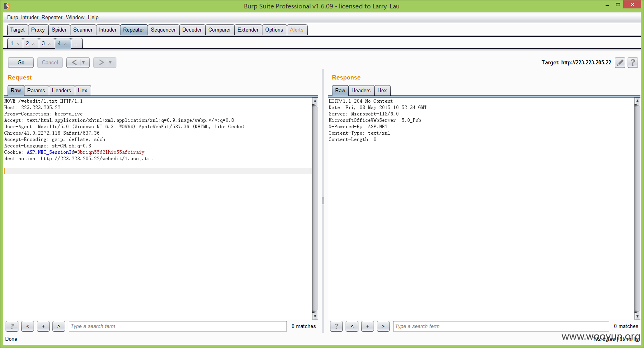Click the Burp Suite application icon in title bar
644x348 pixels.
pyautogui.click(x=7, y=6)
